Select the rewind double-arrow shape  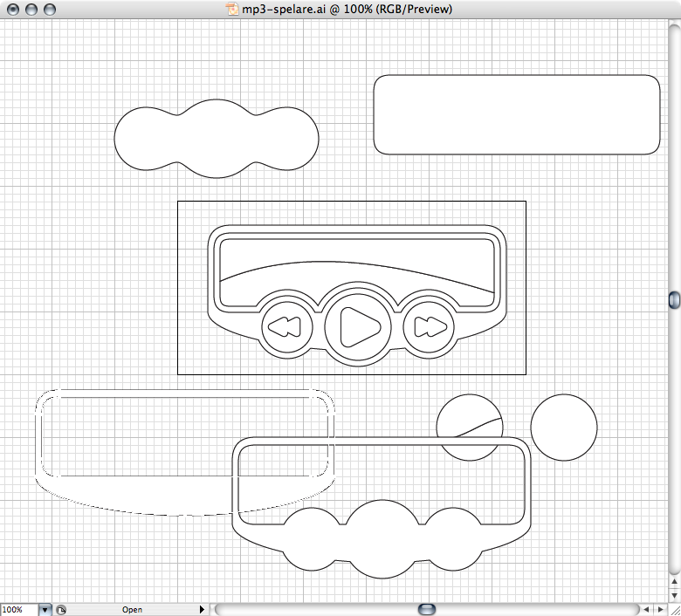285,327
